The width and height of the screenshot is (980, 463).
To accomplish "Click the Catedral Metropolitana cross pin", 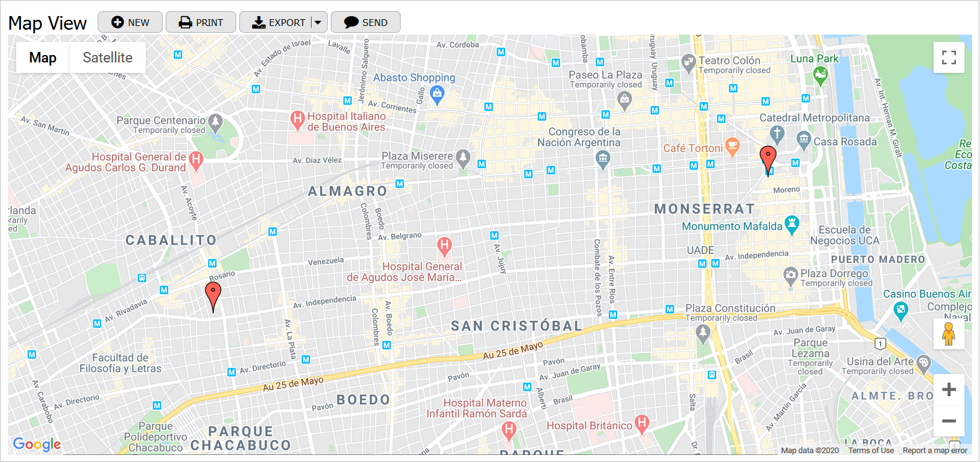I will [777, 134].
